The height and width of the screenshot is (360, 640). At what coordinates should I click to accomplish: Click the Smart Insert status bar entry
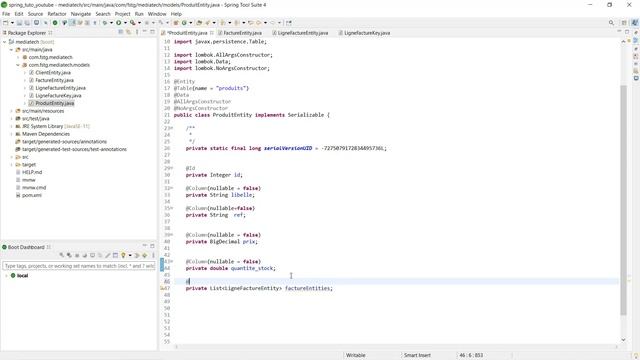(417, 355)
